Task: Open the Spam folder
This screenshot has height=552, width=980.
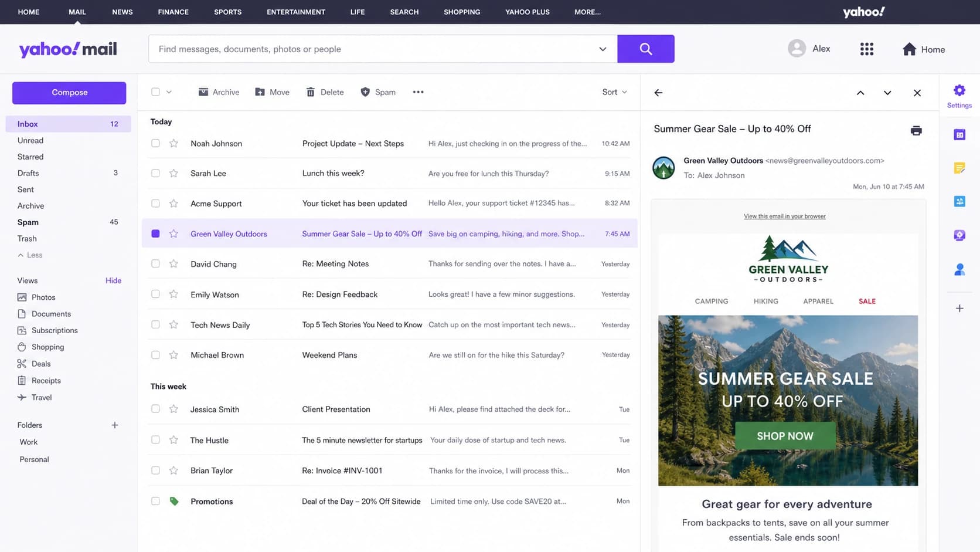Action: click(x=69, y=222)
